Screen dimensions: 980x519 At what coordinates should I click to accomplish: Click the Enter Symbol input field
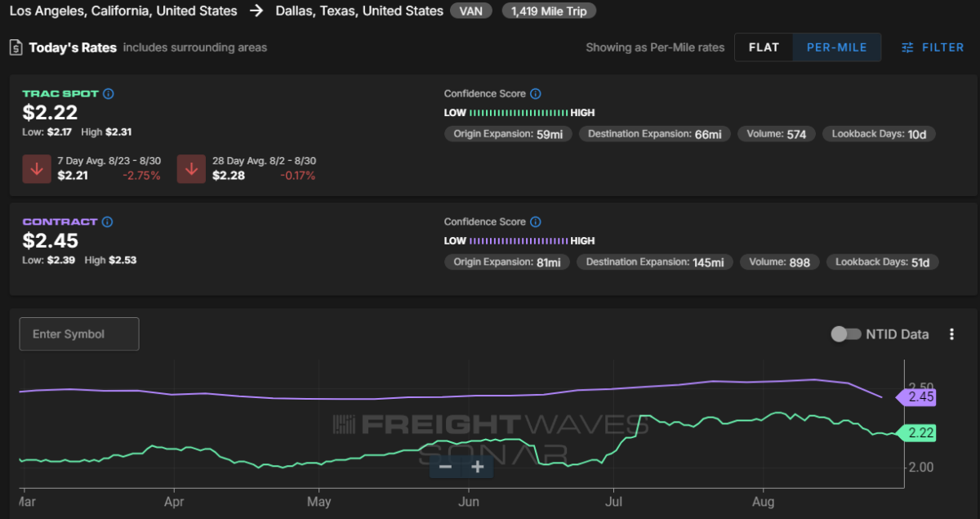79,334
